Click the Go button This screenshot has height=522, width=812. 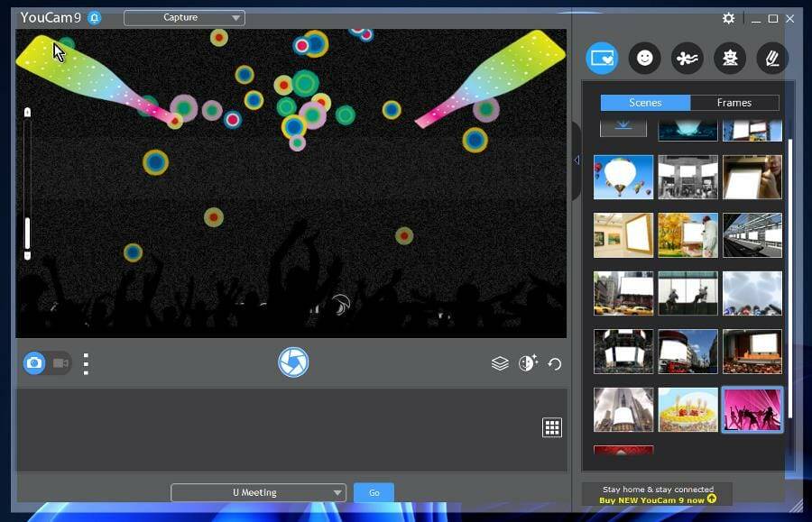point(373,492)
